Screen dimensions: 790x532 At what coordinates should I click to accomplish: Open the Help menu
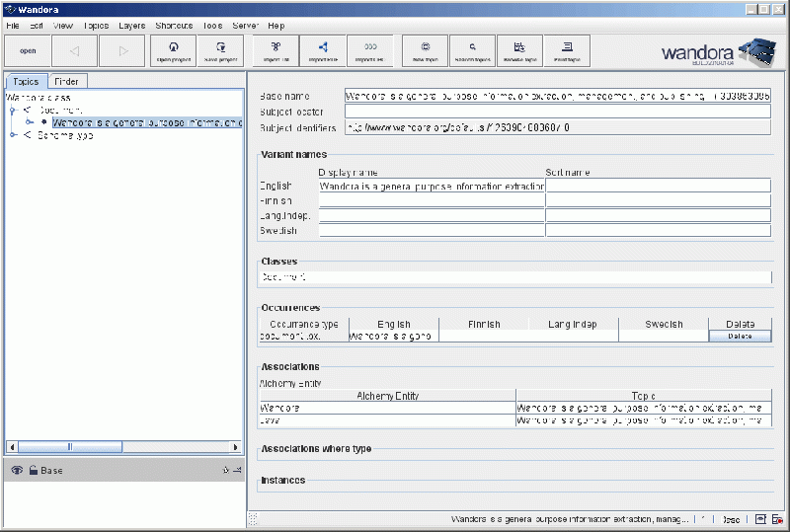[x=276, y=26]
